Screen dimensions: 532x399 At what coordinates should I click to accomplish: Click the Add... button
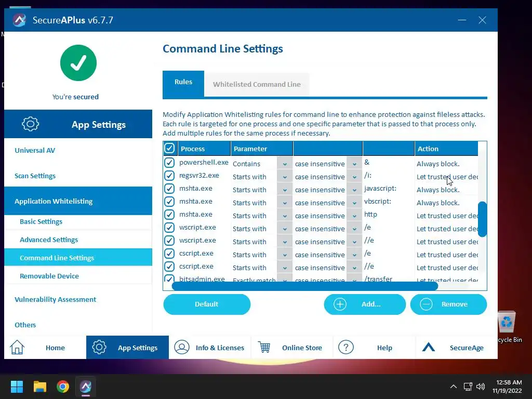click(x=365, y=304)
